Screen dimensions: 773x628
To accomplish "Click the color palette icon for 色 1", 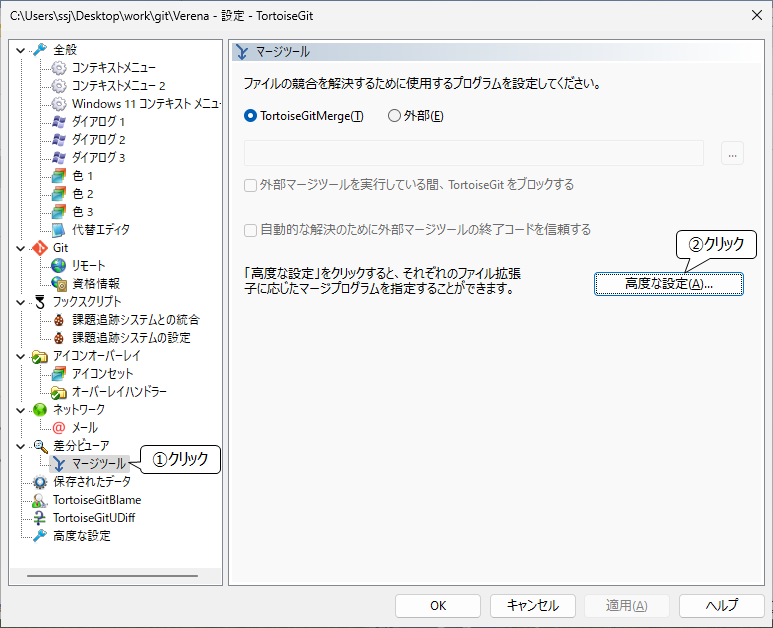I will (x=59, y=176).
